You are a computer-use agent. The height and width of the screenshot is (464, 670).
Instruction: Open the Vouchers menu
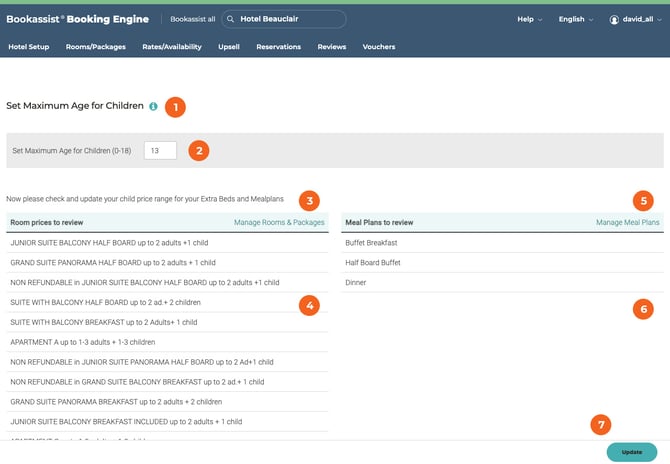click(379, 47)
